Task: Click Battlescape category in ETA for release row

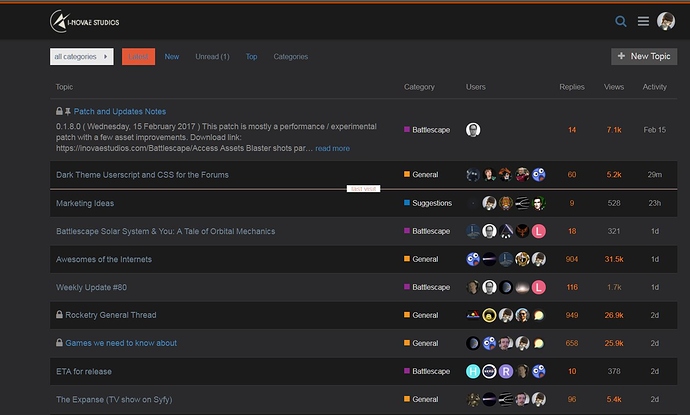Action: point(427,371)
